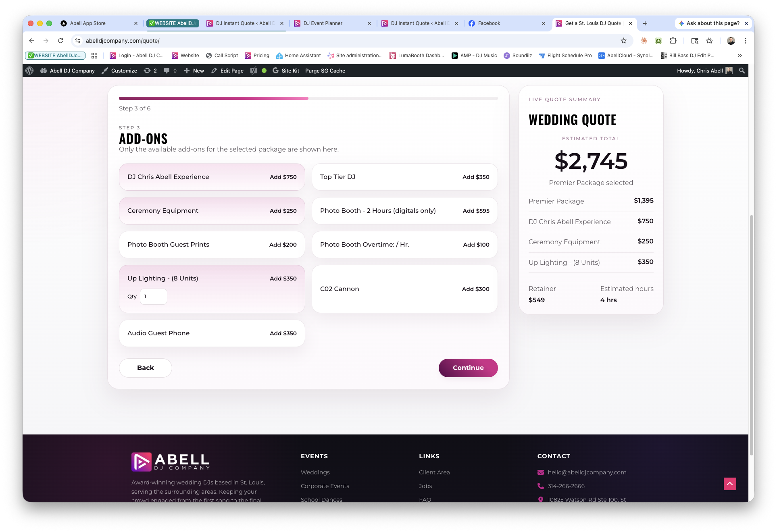Open the Flight Schedule Pro bookmark
The height and width of the screenshot is (532, 777).
pyautogui.click(x=565, y=56)
